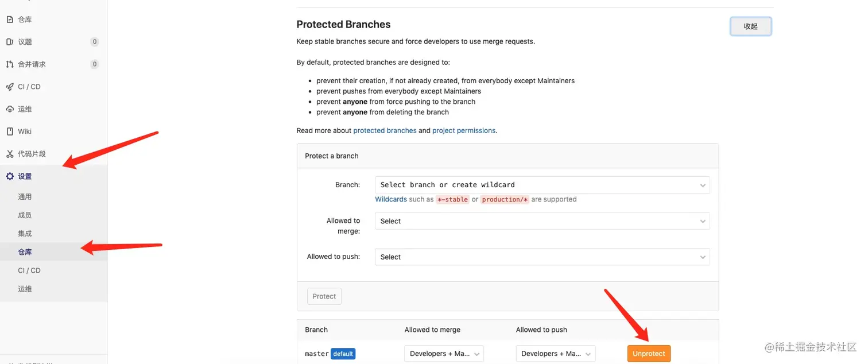
Task: Open the Allowed to merge Select dropdown
Action: [x=542, y=221]
